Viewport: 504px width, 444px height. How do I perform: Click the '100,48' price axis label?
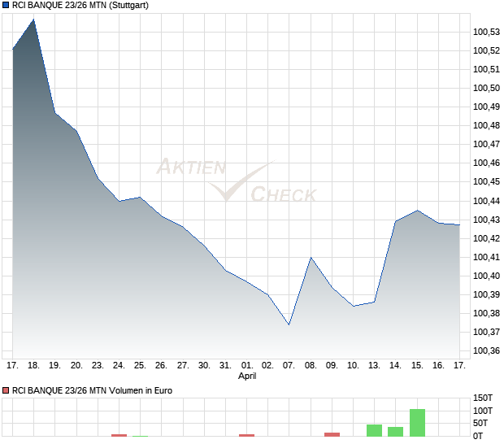point(486,125)
